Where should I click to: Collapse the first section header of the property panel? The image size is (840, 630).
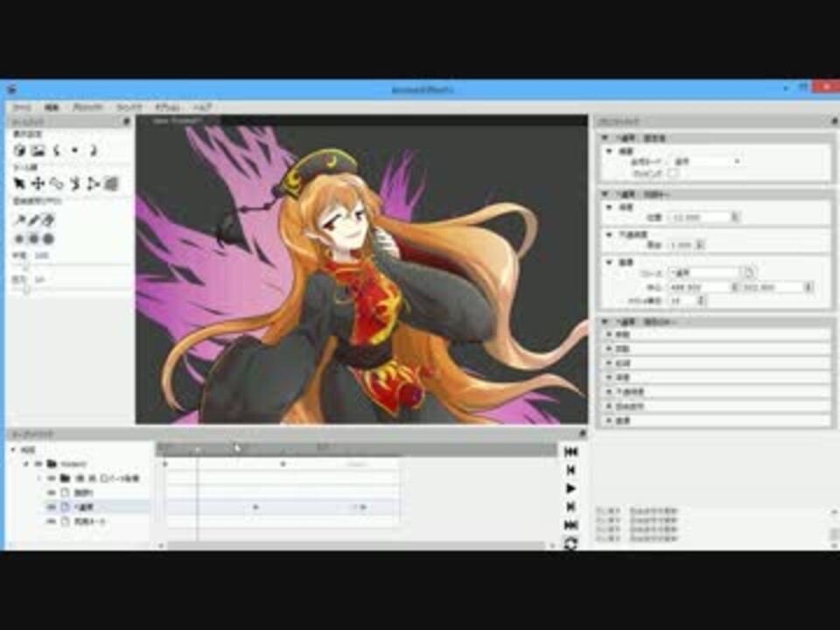pos(605,138)
